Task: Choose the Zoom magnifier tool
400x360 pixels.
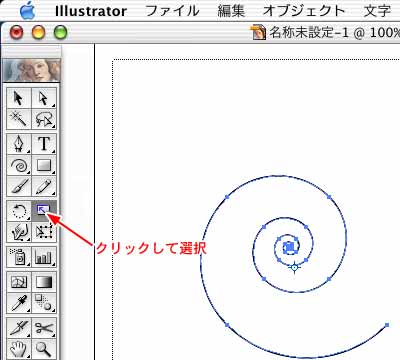Action: 44,349
